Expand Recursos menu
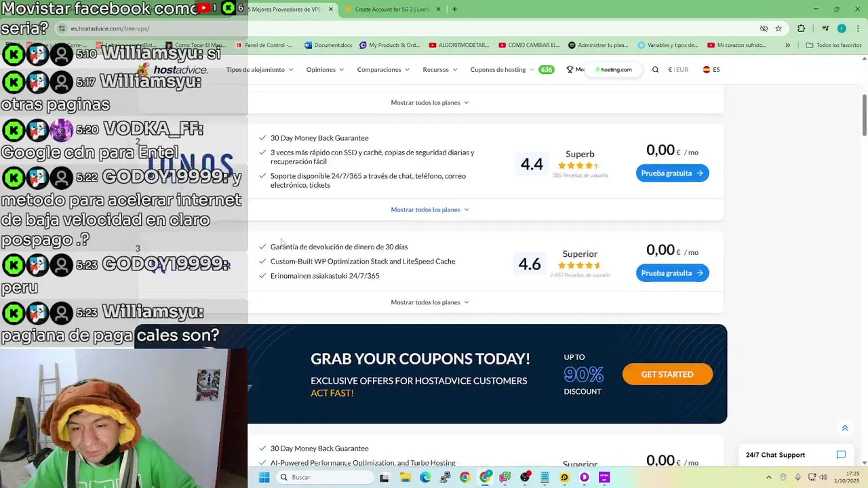The width and height of the screenshot is (868, 488). pyautogui.click(x=440, y=70)
